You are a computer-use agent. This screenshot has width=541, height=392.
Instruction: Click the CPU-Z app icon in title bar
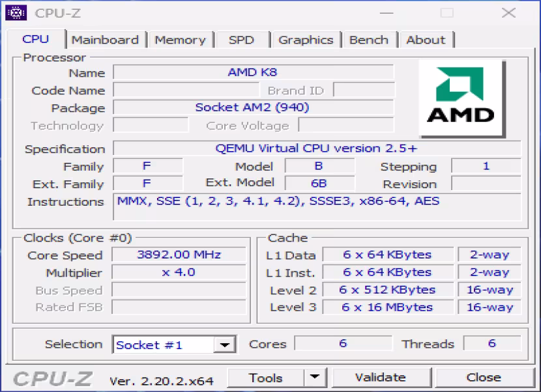[x=16, y=13]
